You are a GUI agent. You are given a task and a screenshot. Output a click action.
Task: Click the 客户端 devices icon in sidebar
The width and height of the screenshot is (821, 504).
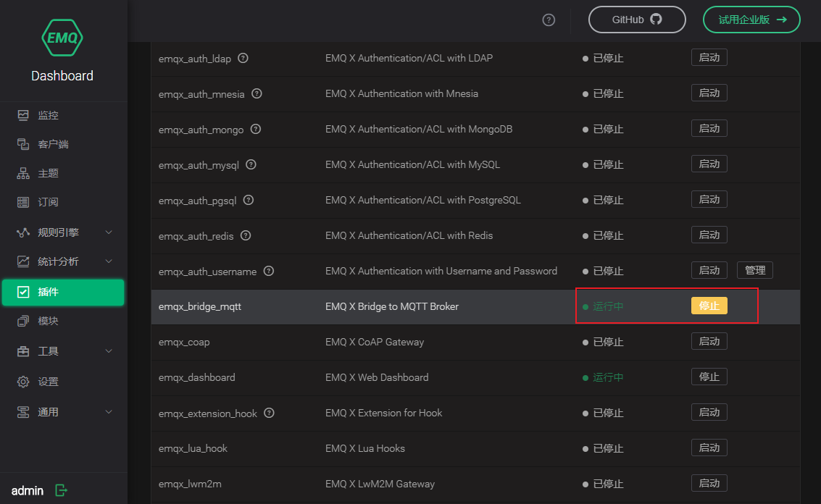(23, 144)
